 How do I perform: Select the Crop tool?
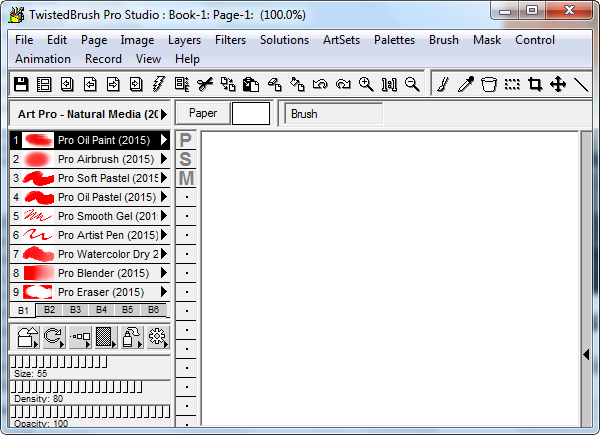(535, 84)
